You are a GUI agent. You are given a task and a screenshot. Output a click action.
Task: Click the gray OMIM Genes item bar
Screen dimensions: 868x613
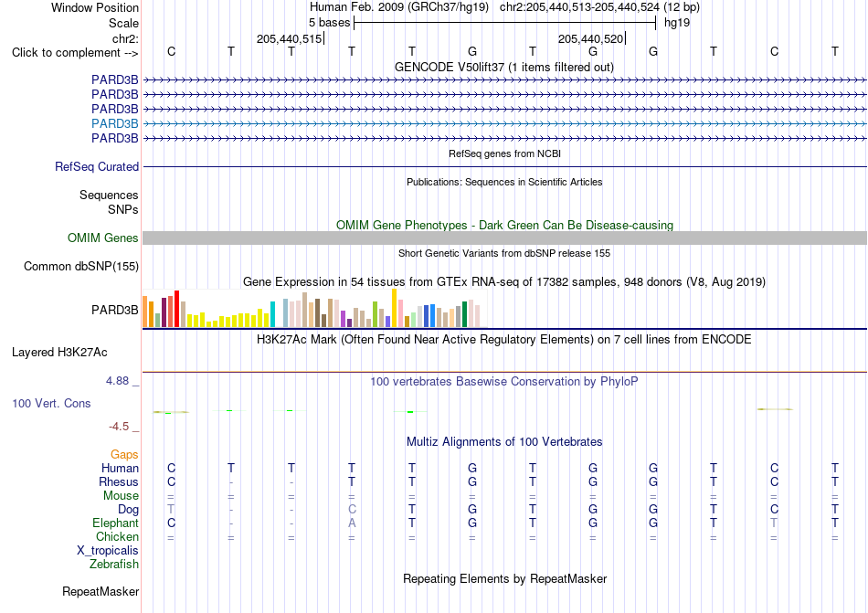pos(504,238)
